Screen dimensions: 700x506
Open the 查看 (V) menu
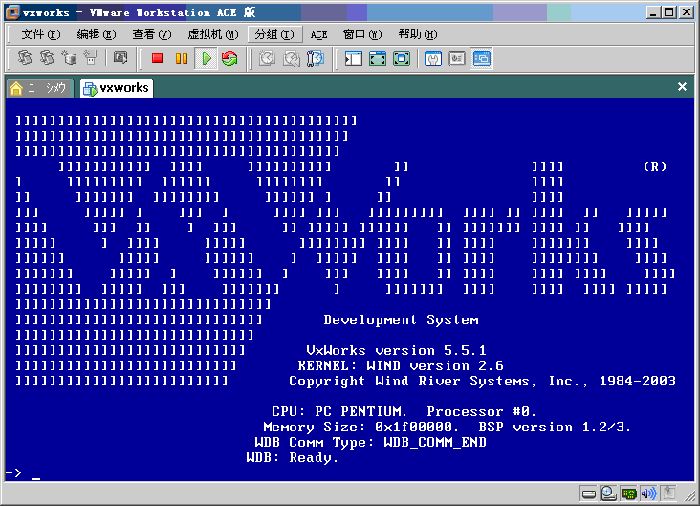pyautogui.click(x=152, y=34)
